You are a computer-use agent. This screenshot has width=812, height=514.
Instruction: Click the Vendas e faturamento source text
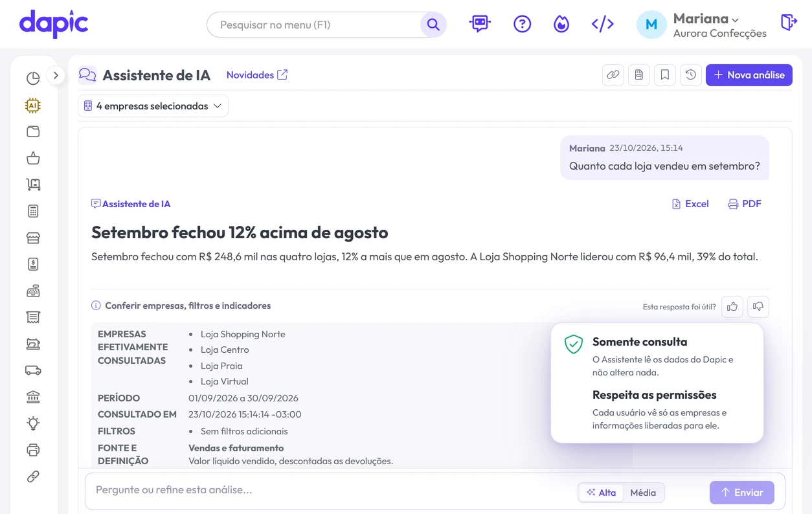(236, 448)
